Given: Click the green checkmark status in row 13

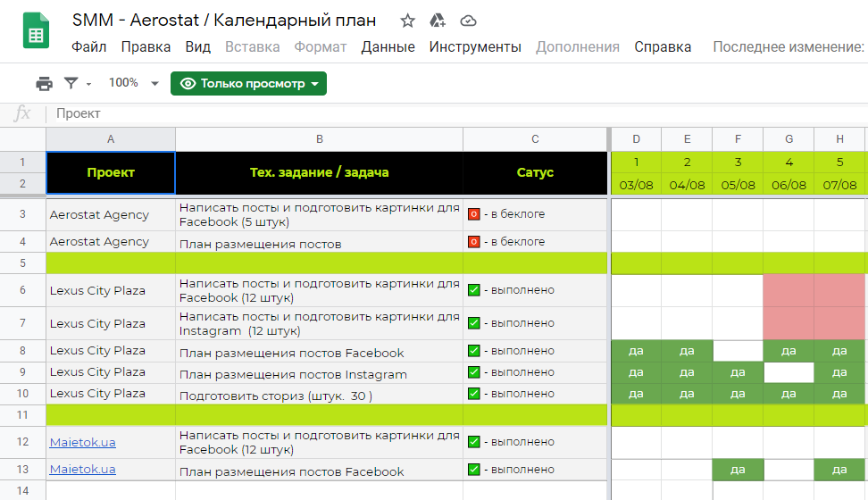Looking at the screenshot, I should click(x=474, y=470).
